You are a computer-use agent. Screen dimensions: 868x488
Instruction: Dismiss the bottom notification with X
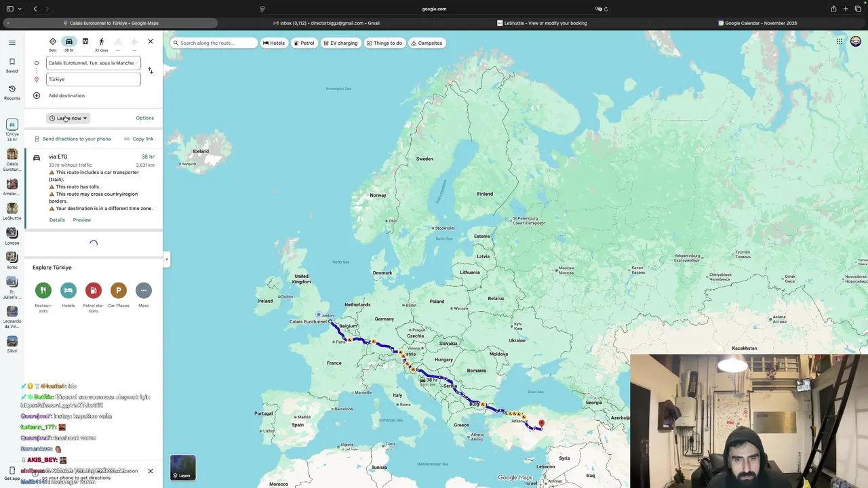coord(151,471)
